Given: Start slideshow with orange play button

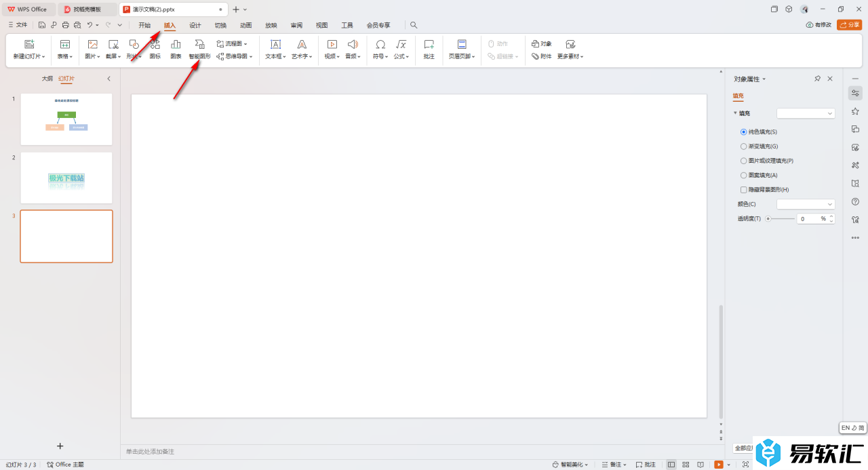Looking at the screenshot, I should tap(718, 465).
